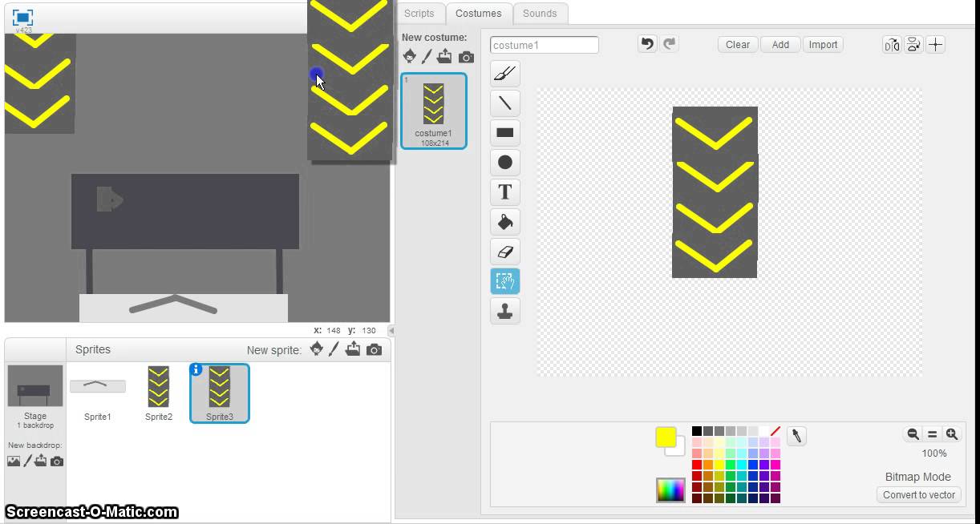980x524 pixels.
Task: Click the Add button
Action: (x=780, y=45)
